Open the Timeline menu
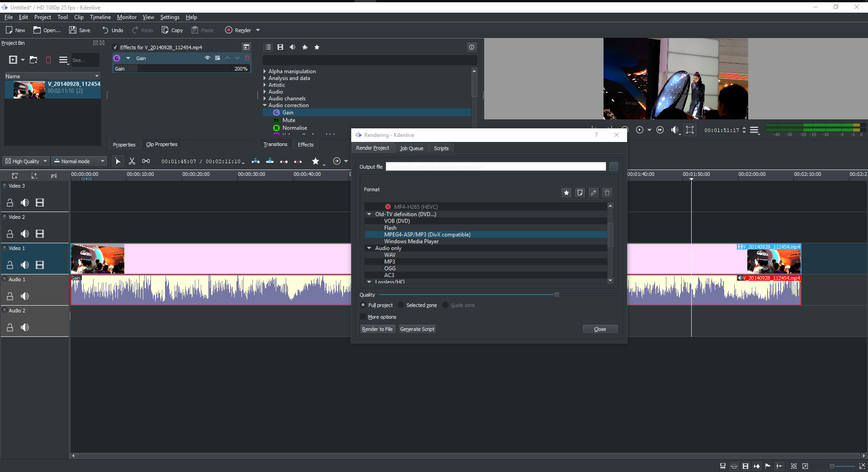This screenshot has height=472, width=868. (x=100, y=17)
